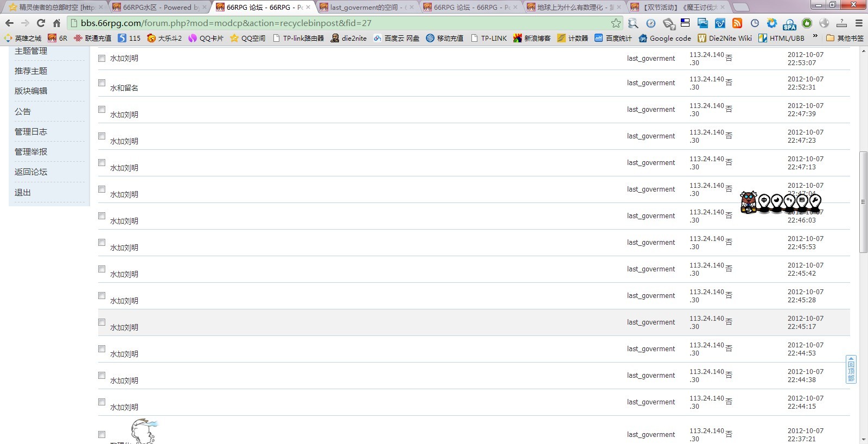Open the Die2Nite Wiki bookmark
Viewport: 868px width, 444px height.
[x=725, y=38]
